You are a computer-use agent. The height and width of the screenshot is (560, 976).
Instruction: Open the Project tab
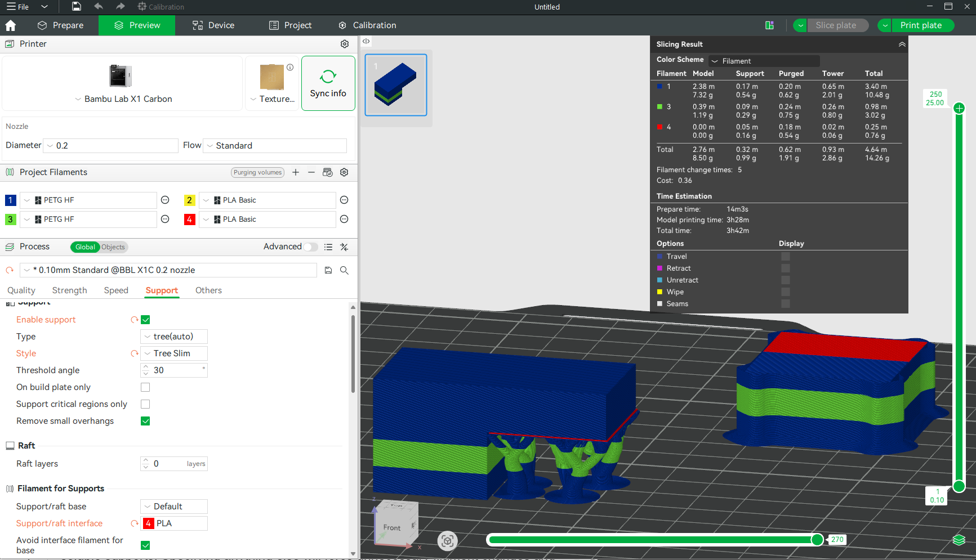(x=291, y=25)
